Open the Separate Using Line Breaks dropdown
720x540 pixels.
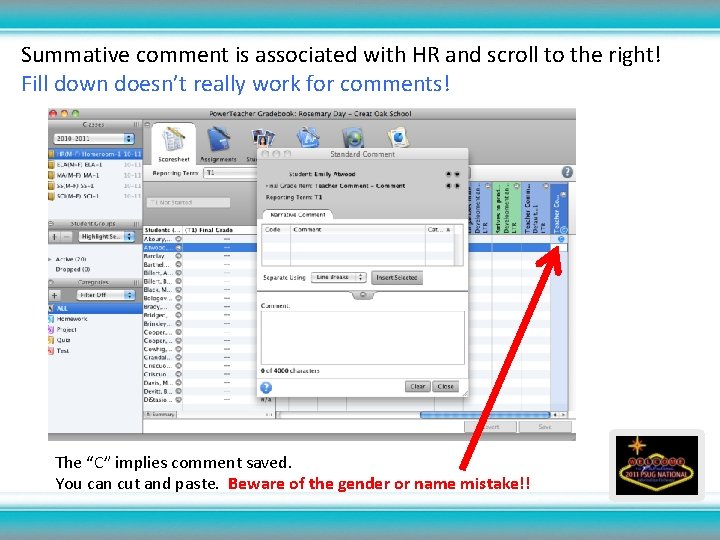click(x=338, y=277)
